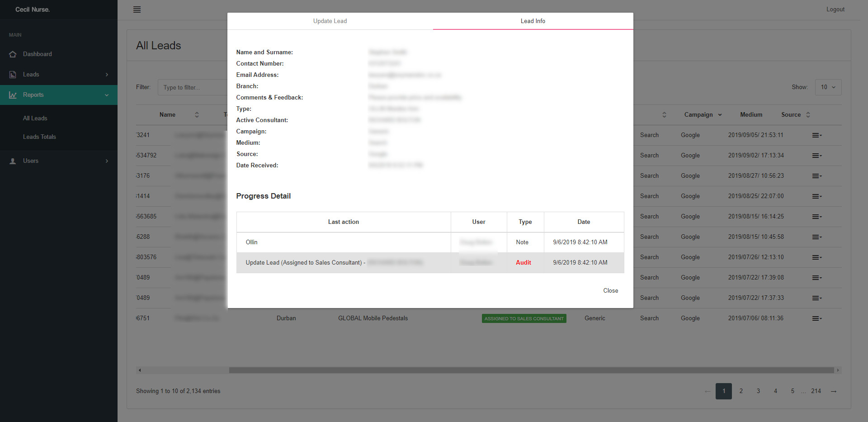Screen dimensions: 868x422
Task: Click the Leads document icon in sidebar
Action: 13,75
